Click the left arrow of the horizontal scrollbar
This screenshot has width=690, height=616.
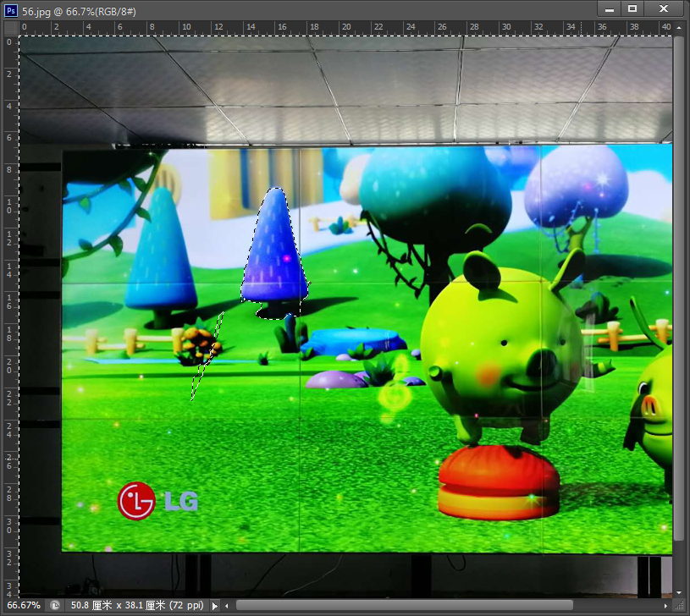[x=227, y=606]
